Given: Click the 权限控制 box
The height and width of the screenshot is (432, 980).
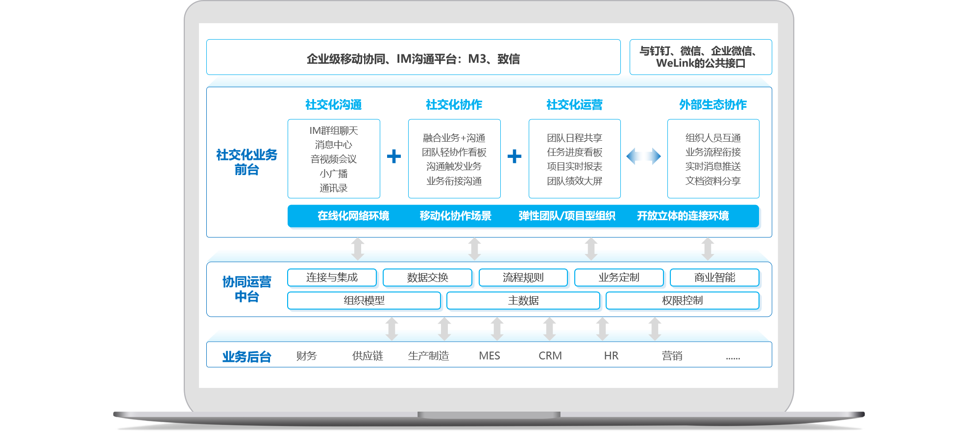Looking at the screenshot, I should [x=682, y=301].
